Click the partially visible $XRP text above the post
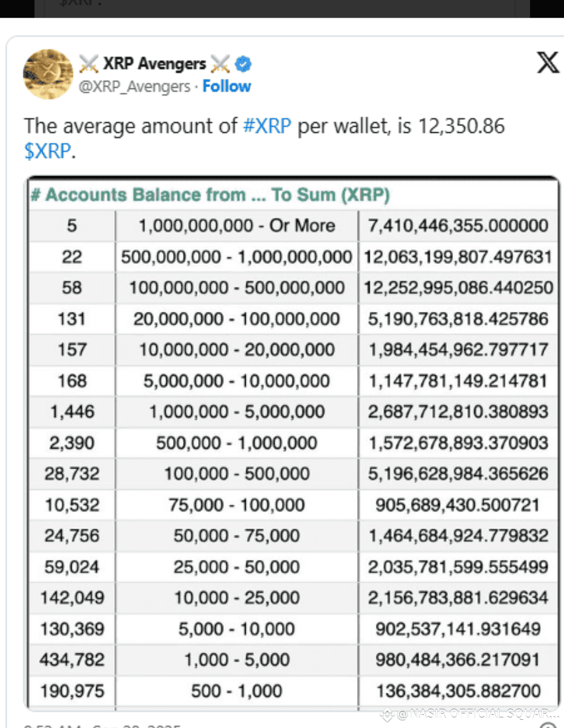 click(78, 4)
